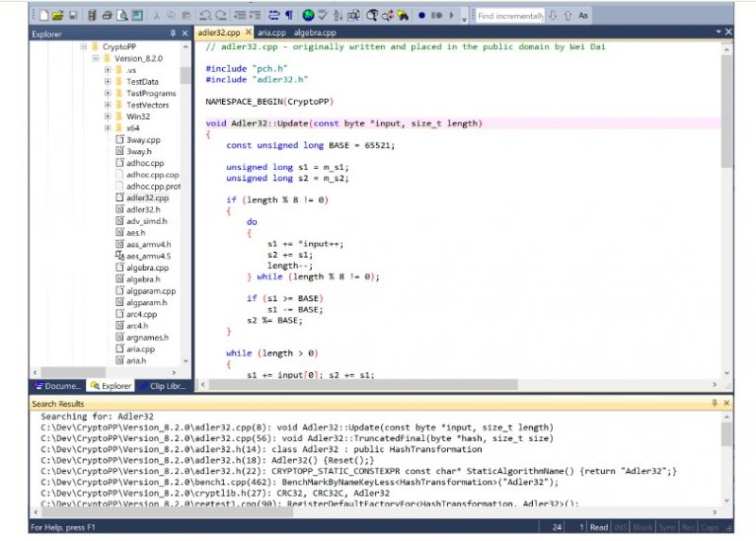Click search result adler32.cpp(56) TruncatedFinal

(297, 438)
